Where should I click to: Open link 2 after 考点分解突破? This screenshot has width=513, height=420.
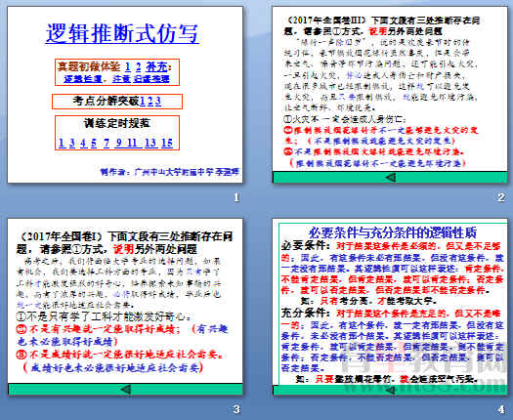tap(150, 102)
